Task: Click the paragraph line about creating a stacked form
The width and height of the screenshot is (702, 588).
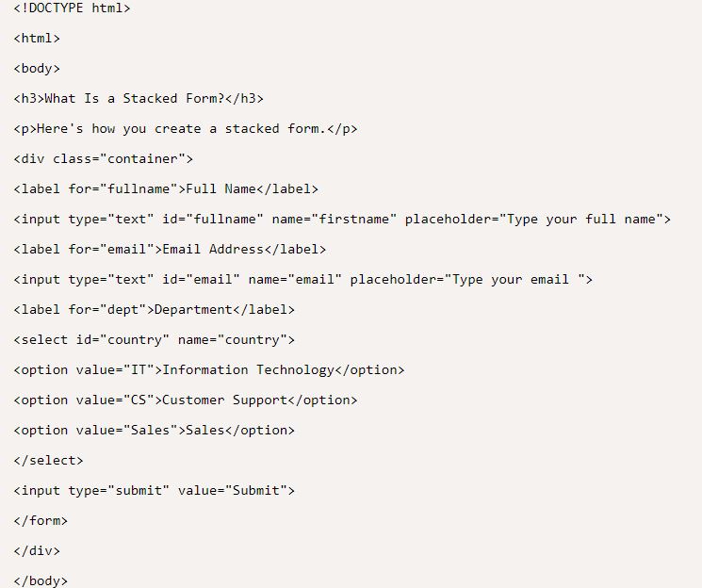Action: (x=186, y=128)
